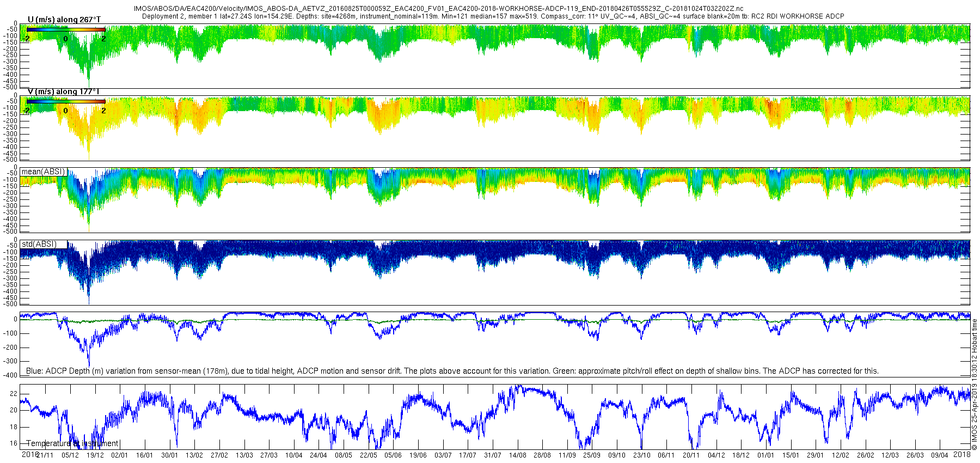Image resolution: width=980 pixels, height=463 pixels.
Task: Click the '21/11' date tick label
Action: click(45, 455)
